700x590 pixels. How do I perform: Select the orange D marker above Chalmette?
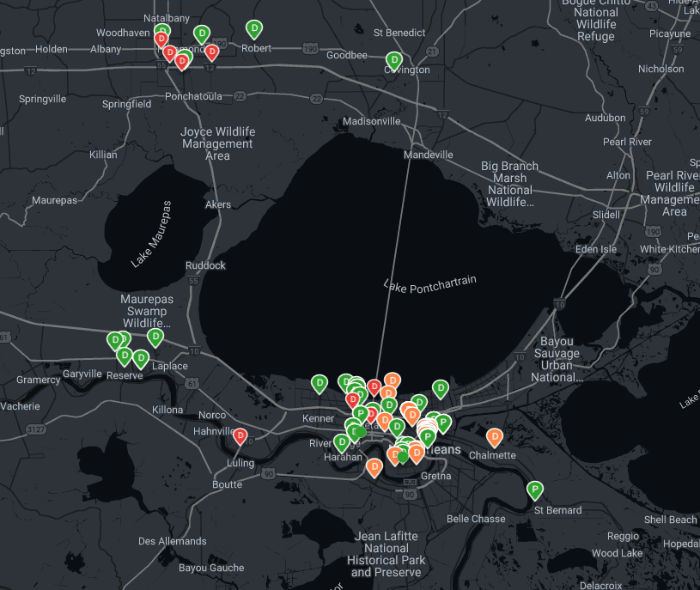[495, 437]
